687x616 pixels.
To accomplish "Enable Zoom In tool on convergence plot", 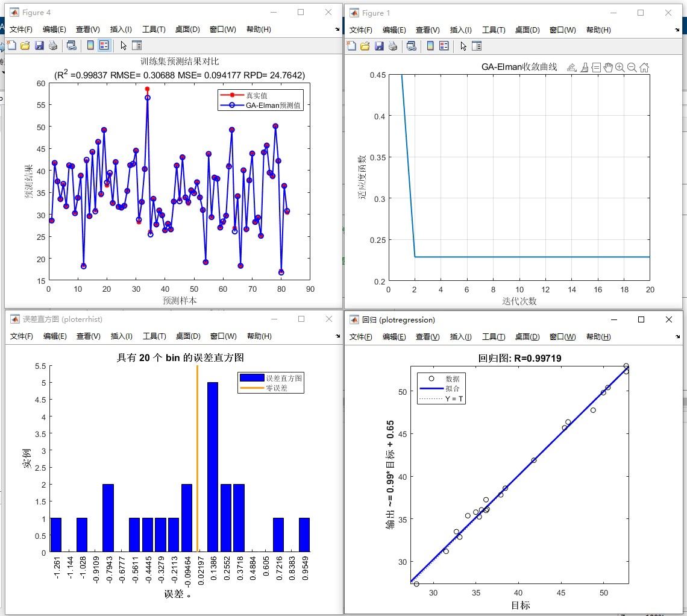I will click(x=620, y=68).
